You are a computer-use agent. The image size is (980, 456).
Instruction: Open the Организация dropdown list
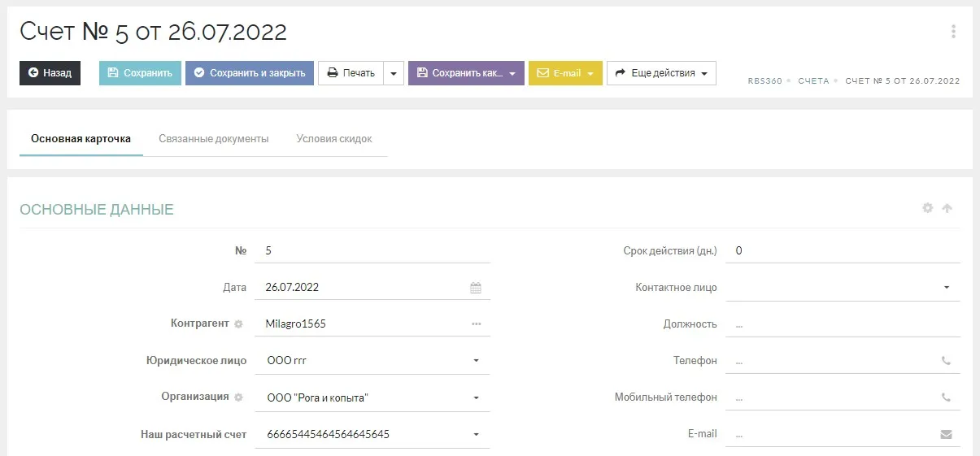coord(477,397)
